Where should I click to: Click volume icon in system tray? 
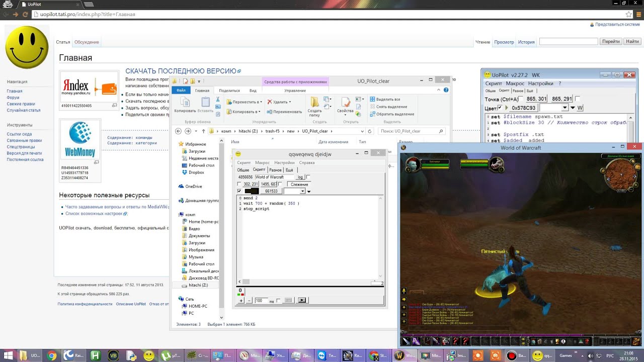(x=590, y=355)
